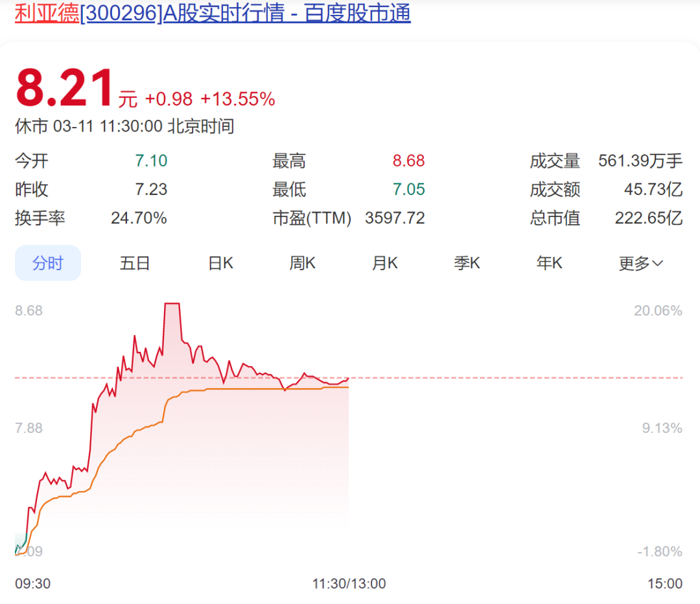
Task: Click the price change +0.98
Action: [x=169, y=99]
